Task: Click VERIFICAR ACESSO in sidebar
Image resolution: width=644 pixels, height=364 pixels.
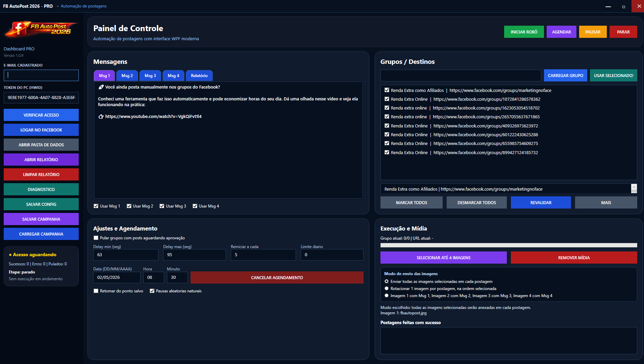Action: pos(41,115)
